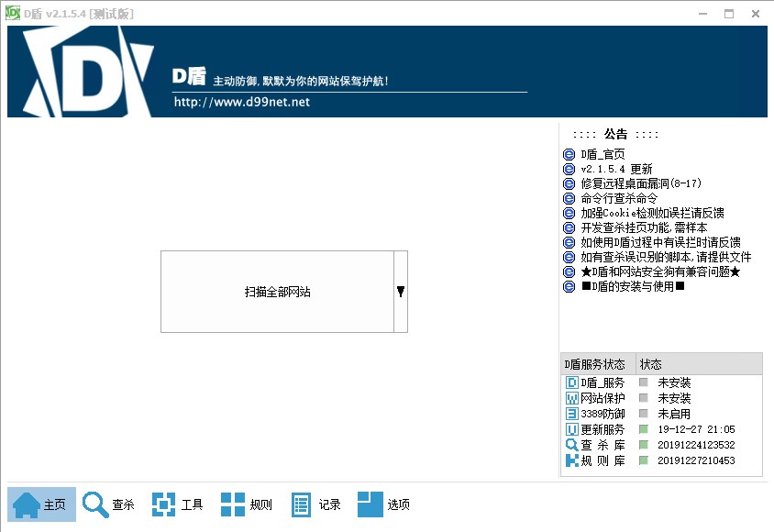Image resolution: width=774 pixels, height=532 pixels.
Task: Select the 规则库 row label
Action: click(603, 460)
